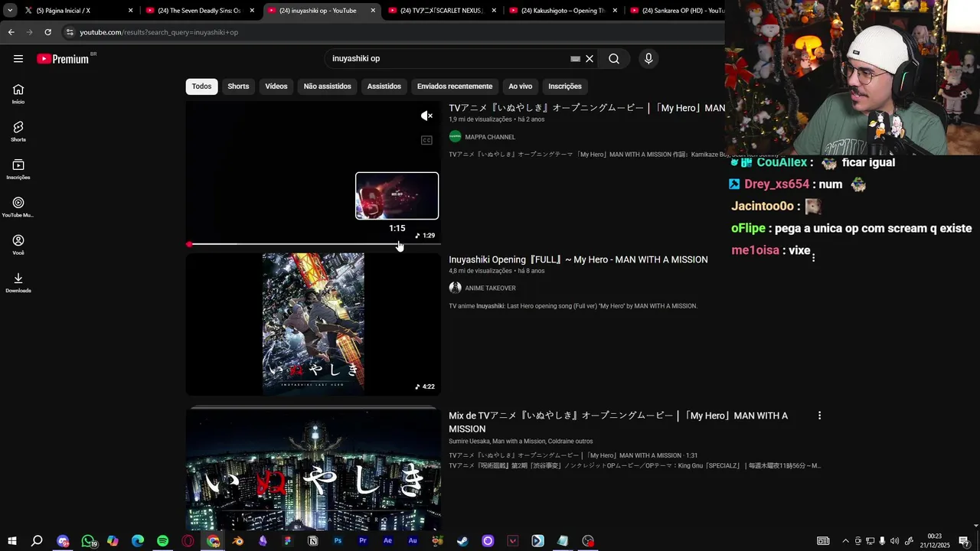The width and height of the screenshot is (980, 551).
Task: Select the Todos filter chip
Action: pos(201,86)
